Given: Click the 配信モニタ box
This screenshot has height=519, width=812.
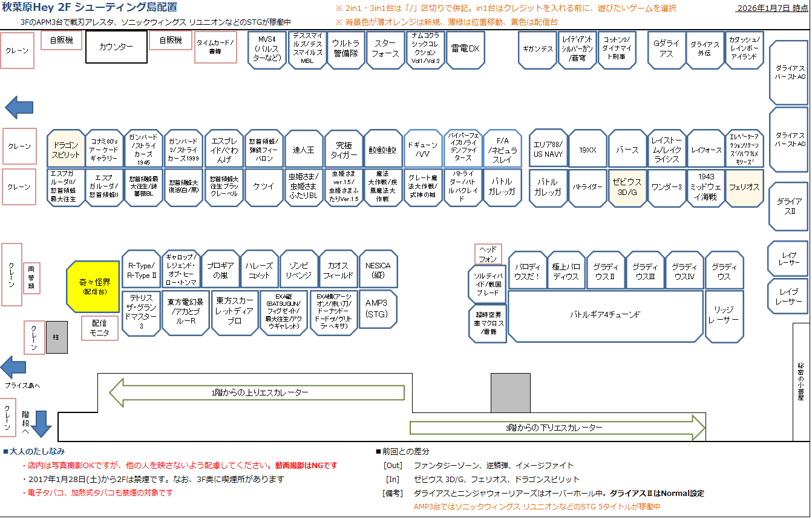Looking at the screenshot, I should pos(99,328).
